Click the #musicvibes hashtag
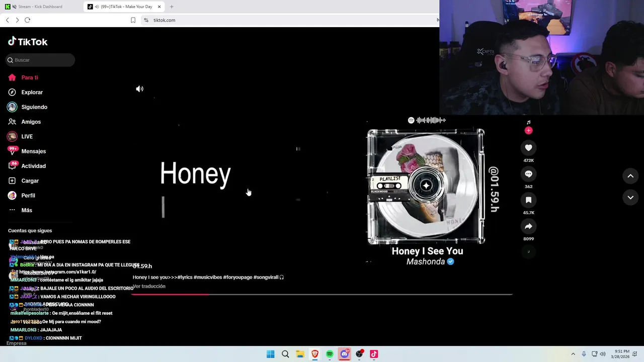The image size is (644, 362). (208, 277)
